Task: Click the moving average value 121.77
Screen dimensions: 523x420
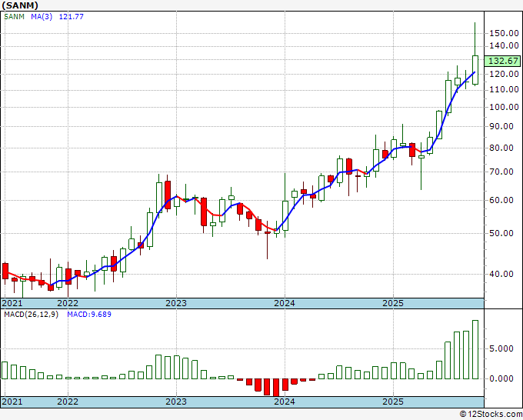Action: click(71, 16)
